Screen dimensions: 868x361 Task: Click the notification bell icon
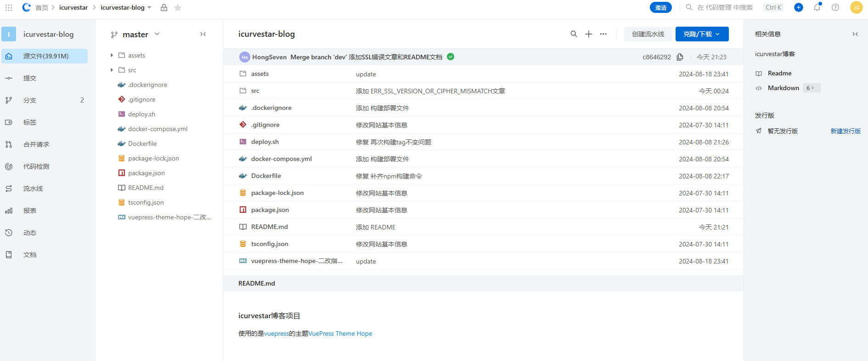click(x=817, y=7)
